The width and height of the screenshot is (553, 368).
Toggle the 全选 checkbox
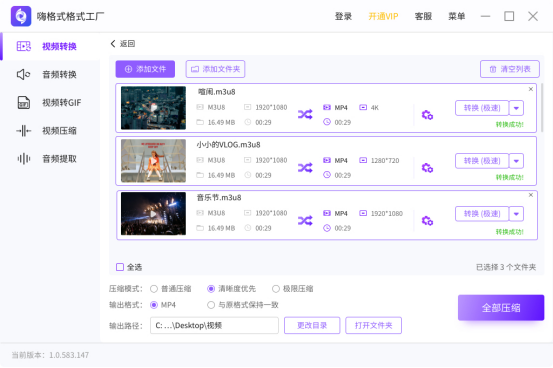tap(120, 267)
